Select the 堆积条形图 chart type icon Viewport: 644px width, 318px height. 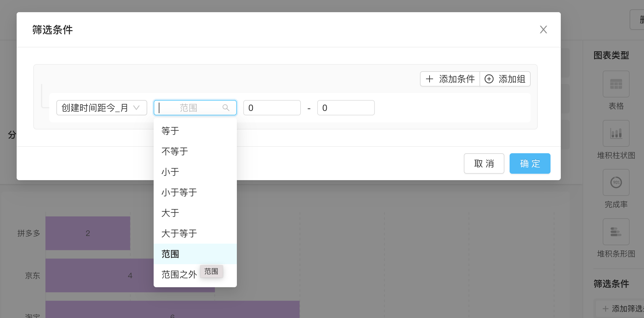pos(616,232)
